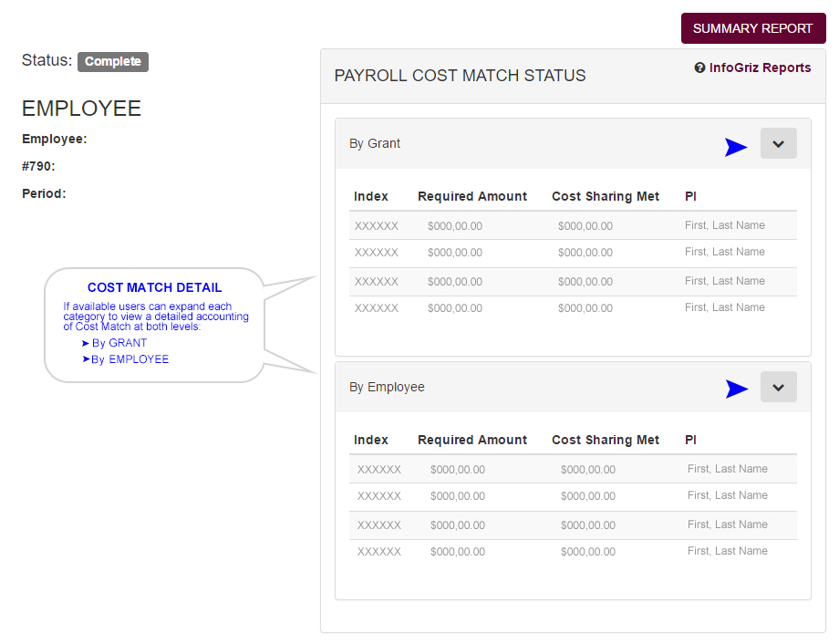Open the InfoGriz Reports link
This screenshot has height=644, width=839.
coord(759,68)
